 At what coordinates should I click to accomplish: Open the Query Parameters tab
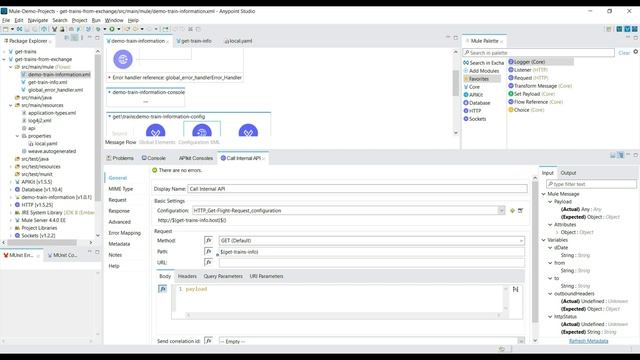(223, 276)
